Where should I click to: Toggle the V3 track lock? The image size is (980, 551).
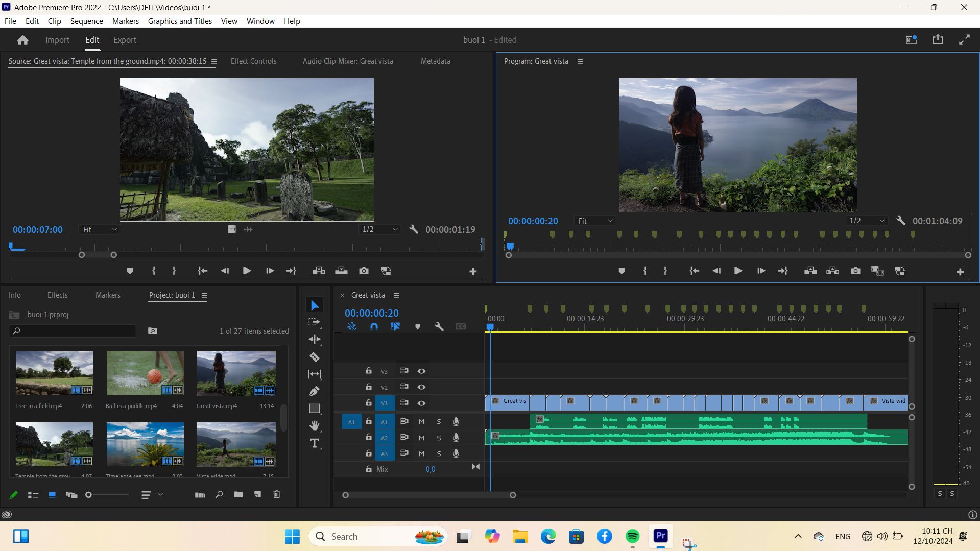pyautogui.click(x=368, y=371)
